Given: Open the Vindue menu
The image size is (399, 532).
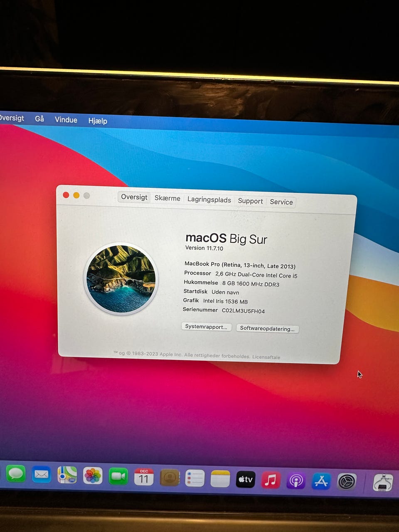Looking at the screenshot, I should coord(66,120).
